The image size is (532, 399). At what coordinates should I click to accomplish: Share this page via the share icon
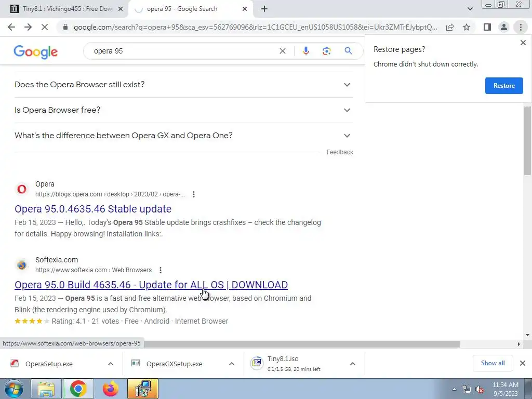point(450,27)
